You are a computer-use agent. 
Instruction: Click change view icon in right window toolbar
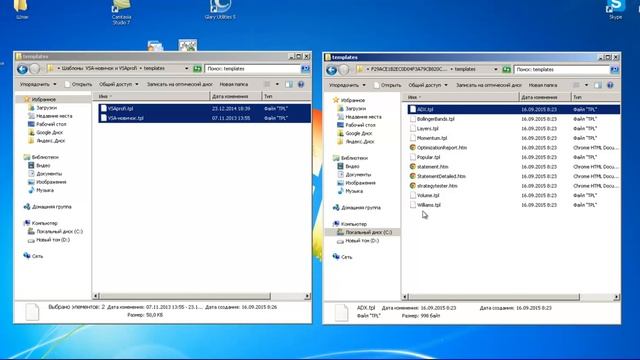click(576, 85)
